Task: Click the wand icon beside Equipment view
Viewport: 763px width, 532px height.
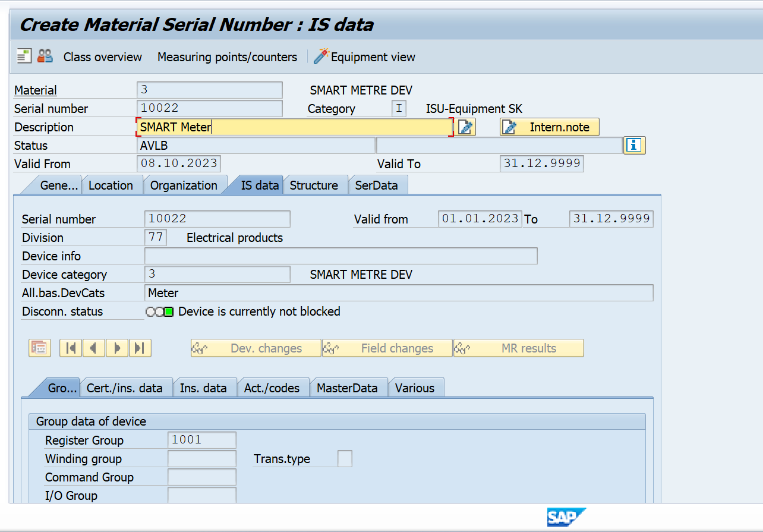Action: (321, 56)
